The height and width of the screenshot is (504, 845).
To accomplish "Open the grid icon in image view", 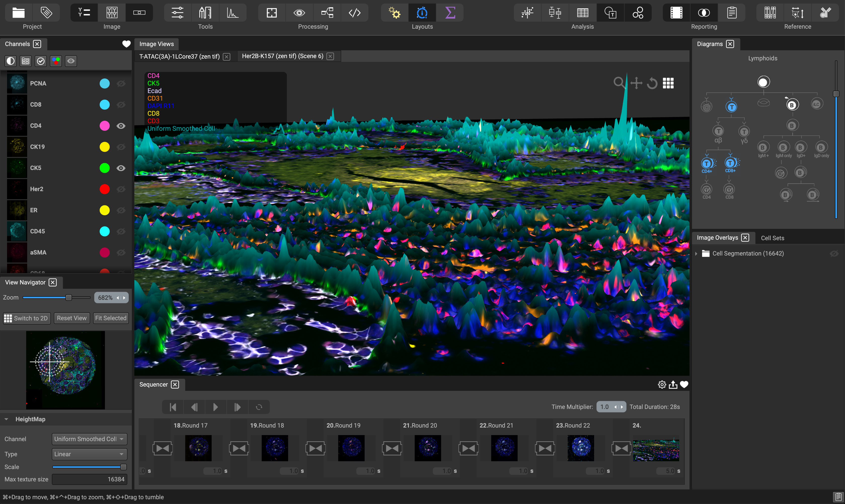I will point(668,83).
